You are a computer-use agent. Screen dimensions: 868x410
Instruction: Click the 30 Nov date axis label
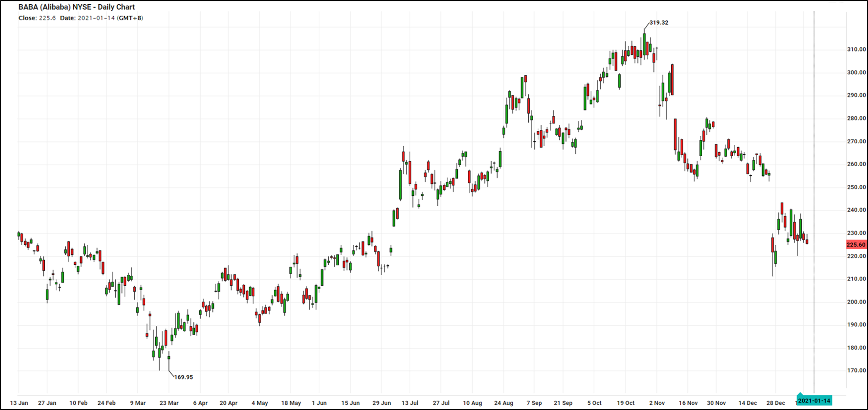pyautogui.click(x=716, y=403)
